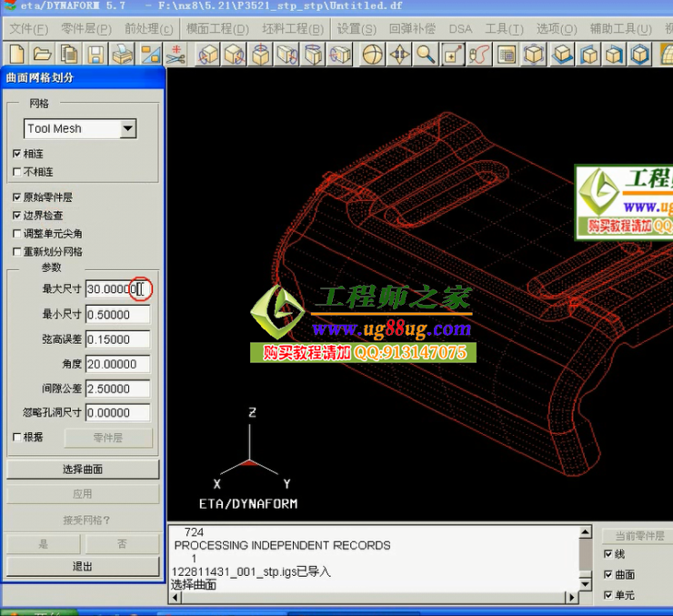Screen dimensions: 673x616
Task: Open the 选项(O) menu
Action: point(557,29)
